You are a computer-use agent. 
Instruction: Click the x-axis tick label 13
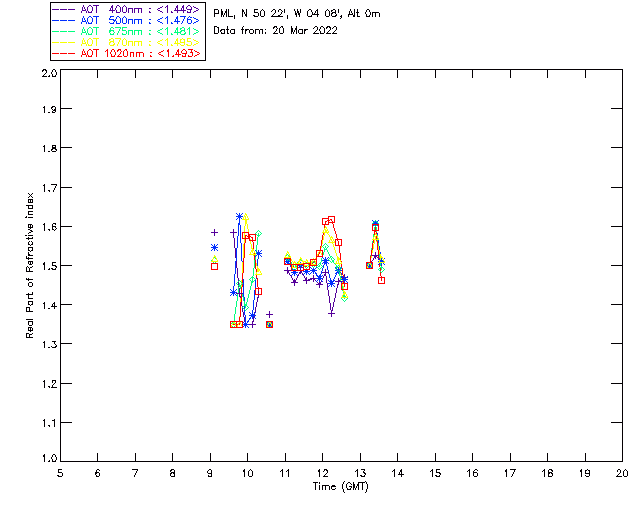(x=360, y=473)
